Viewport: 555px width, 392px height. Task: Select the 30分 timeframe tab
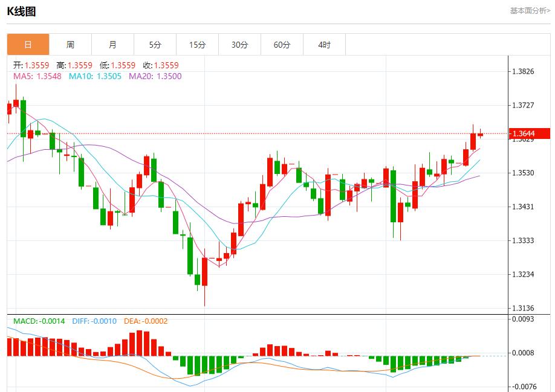click(240, 44)
